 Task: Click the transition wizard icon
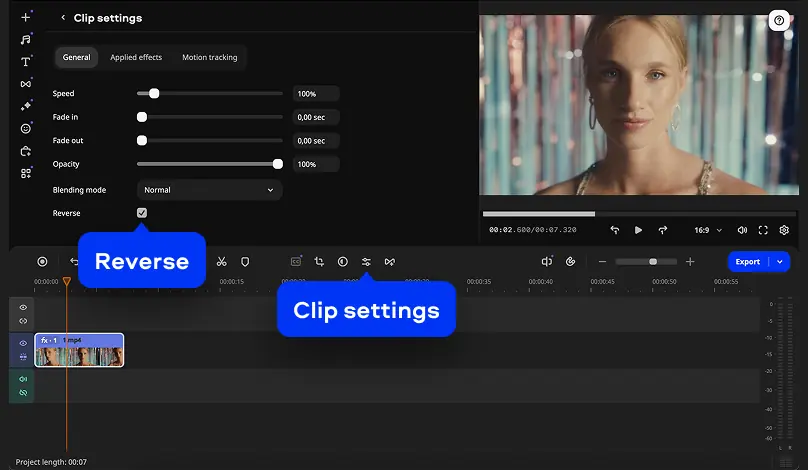390,262
